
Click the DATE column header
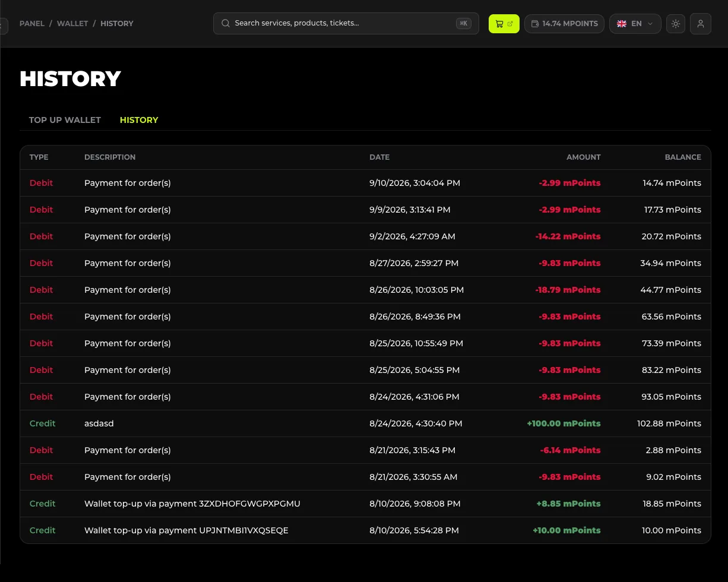pos(379,157)
